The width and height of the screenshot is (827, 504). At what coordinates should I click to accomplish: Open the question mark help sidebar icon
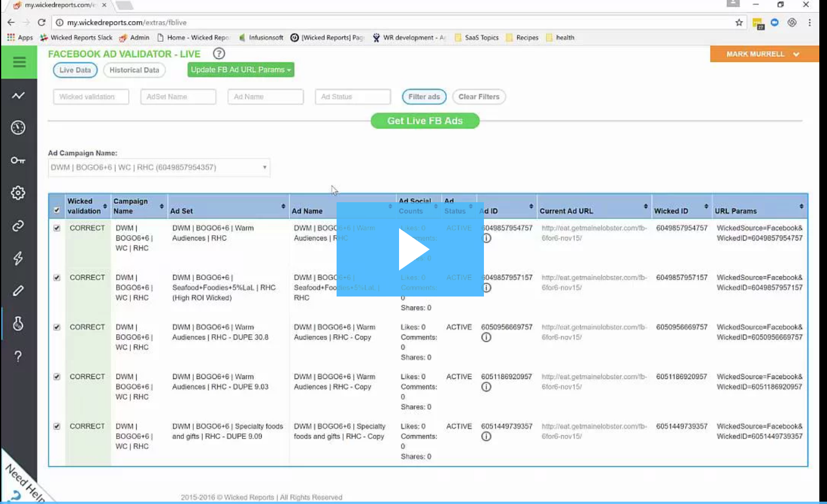click(18, 356)
